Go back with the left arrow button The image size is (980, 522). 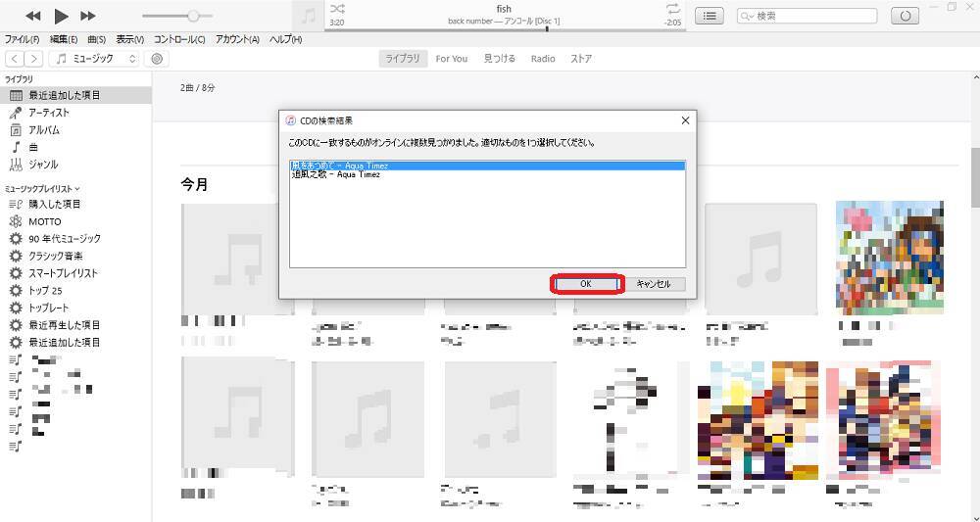(x=15, y=59)
